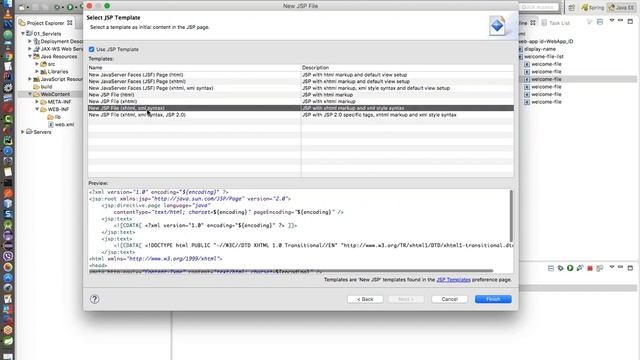Select the Project Explorer tab
The height and width of the screenshot is (360, 640).
[x=45, y=23]
